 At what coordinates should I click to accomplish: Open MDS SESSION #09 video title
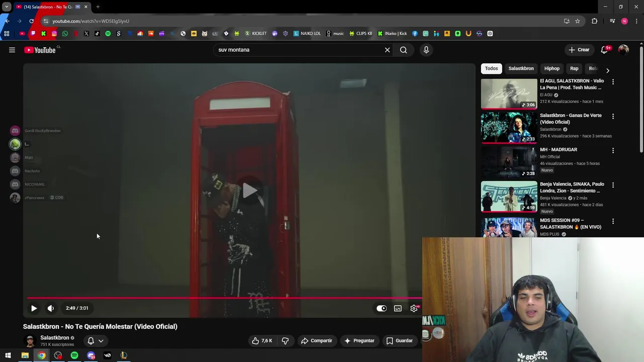click(571, 224)
